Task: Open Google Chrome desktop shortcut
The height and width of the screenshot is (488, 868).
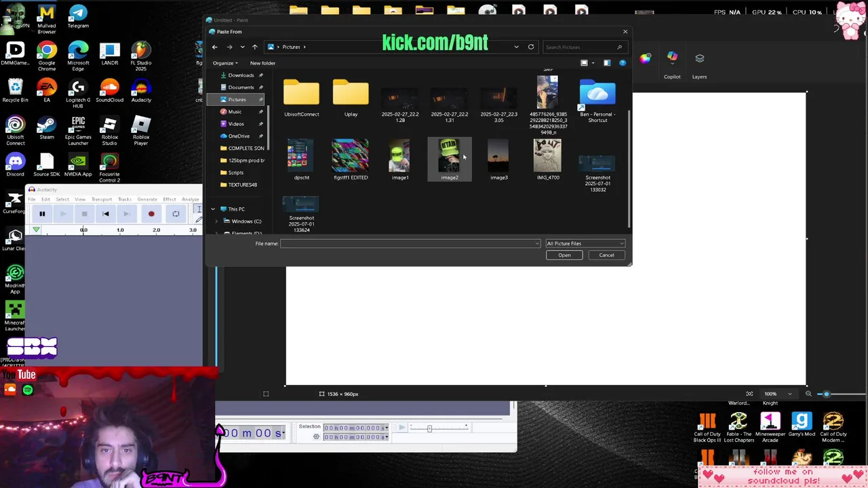Action: 47,56
